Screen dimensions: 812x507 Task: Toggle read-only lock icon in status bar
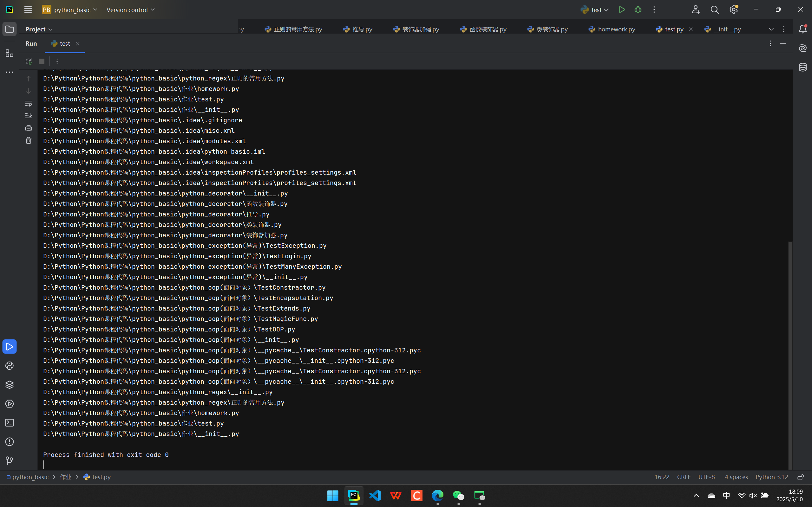pos(801,477)
